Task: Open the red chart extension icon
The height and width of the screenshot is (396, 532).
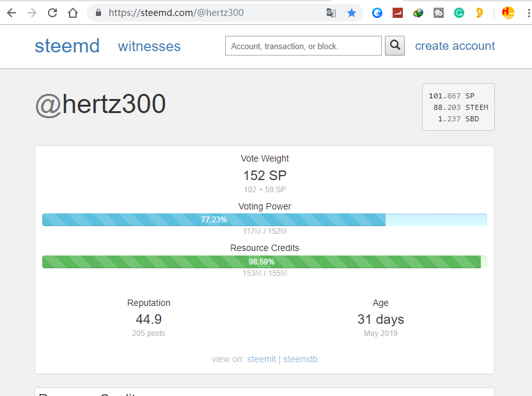Action: [397, 13]
